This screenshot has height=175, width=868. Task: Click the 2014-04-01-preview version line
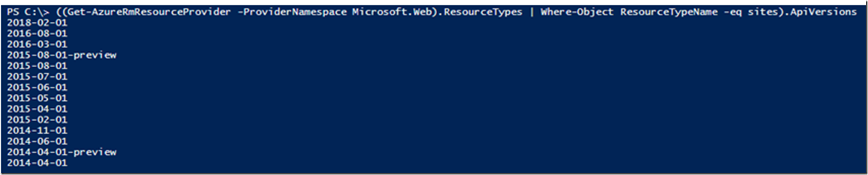point(62,152)
